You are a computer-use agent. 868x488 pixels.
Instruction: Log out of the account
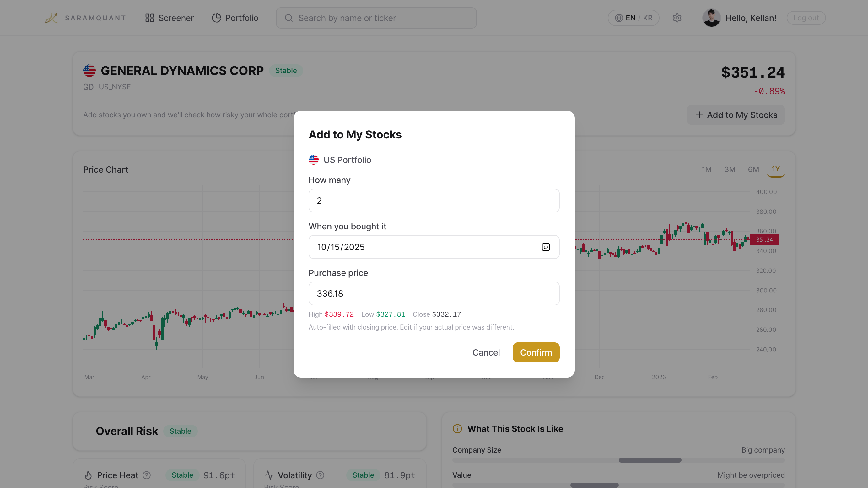click(x=806, y=18)
